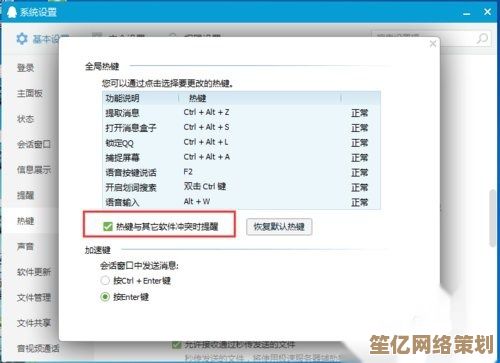Select the 热键 sidebar item
The image size is (500, 363).
click(26, 221)
